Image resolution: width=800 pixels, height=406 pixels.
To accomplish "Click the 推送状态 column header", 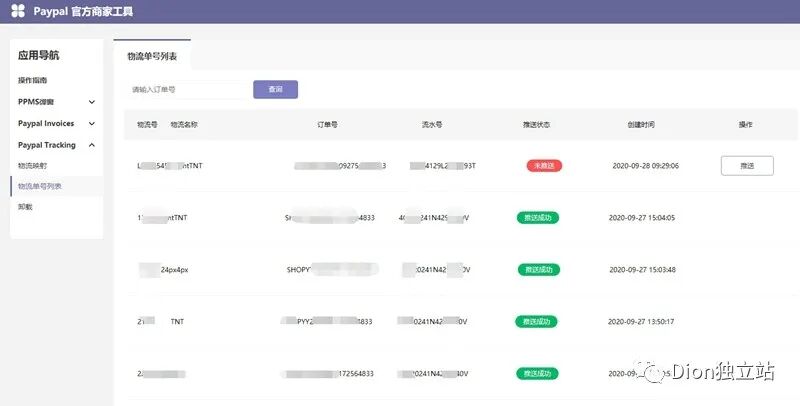I will click(537, 124).
